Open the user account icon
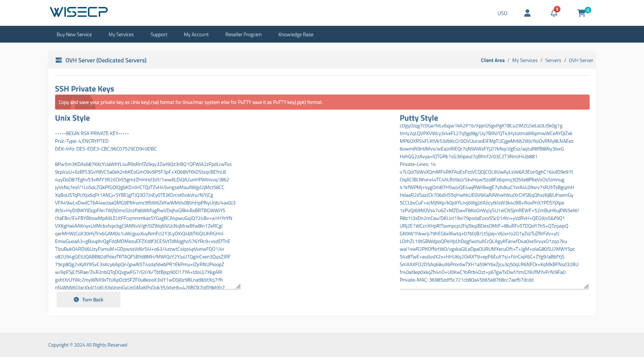This screenshot has height=357, width=644. click(x=527, y=13)
